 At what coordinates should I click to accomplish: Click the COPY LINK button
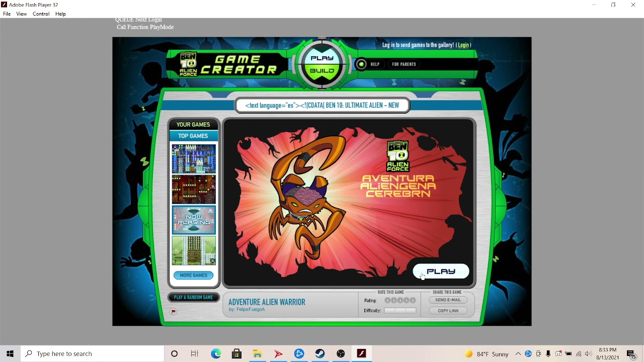pyautogui.click(x=448, y=311)
